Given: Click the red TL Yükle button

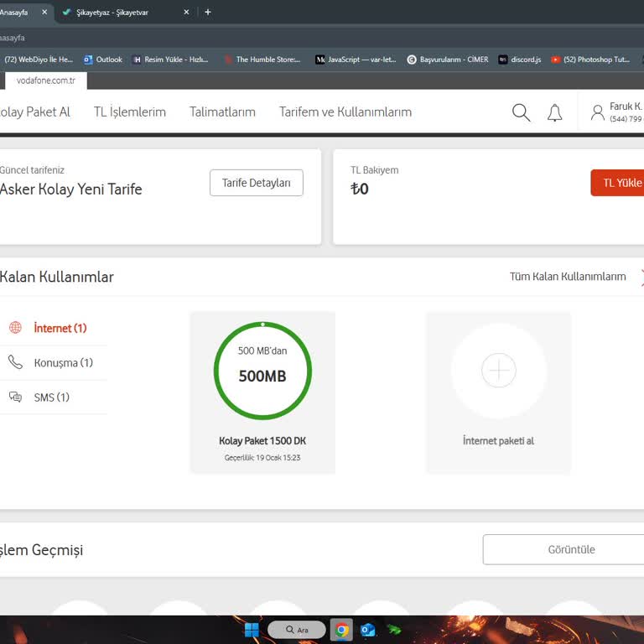Looking at the screenshot, I should [x=617, y=183].
